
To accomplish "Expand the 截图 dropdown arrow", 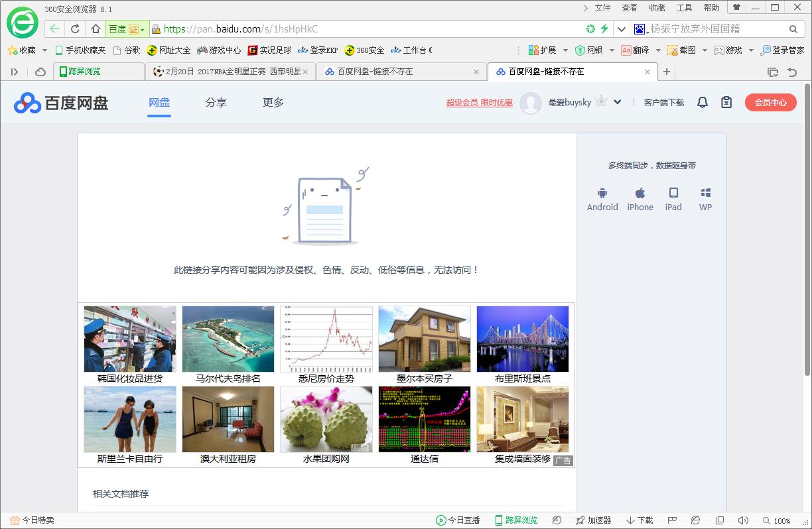I will click(x=704, y=50).
